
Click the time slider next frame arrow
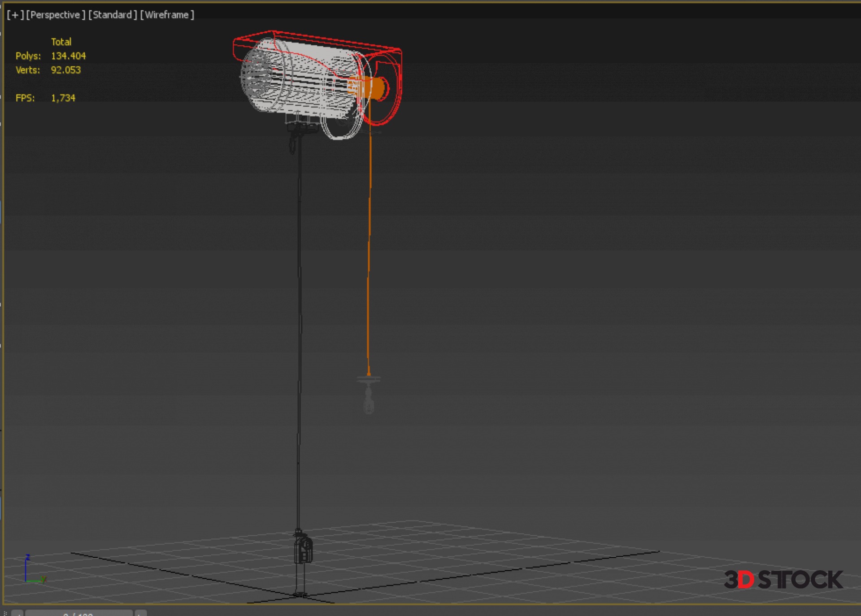point(140,613)
